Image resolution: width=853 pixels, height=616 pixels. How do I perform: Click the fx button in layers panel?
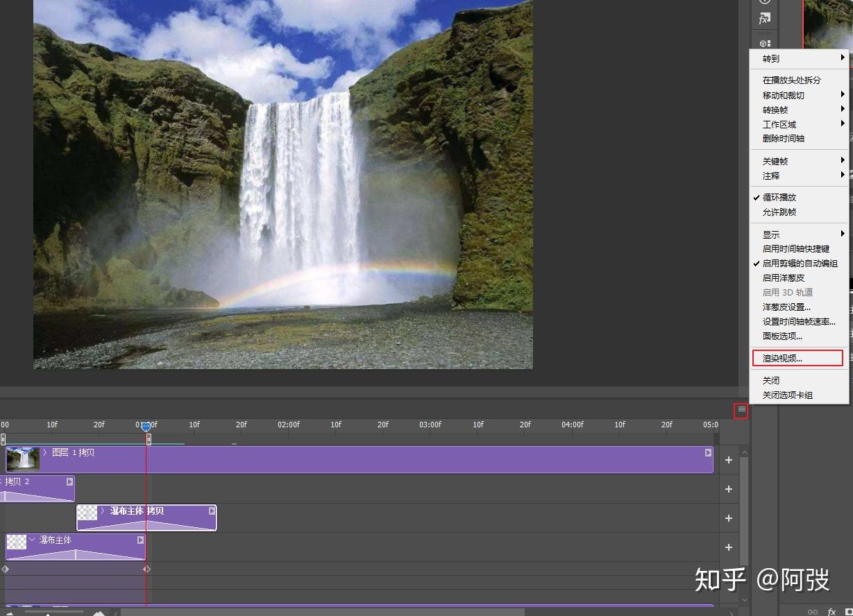coord(831,612)
